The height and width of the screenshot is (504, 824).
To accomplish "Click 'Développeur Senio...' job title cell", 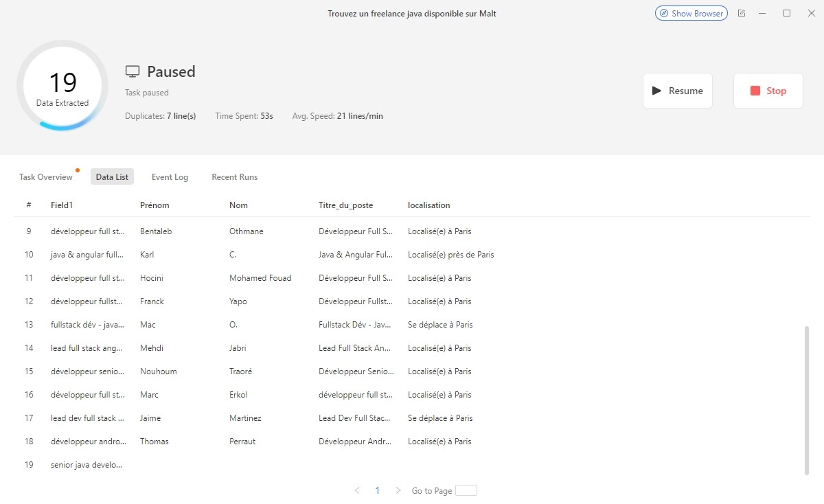I will point(356,371).
